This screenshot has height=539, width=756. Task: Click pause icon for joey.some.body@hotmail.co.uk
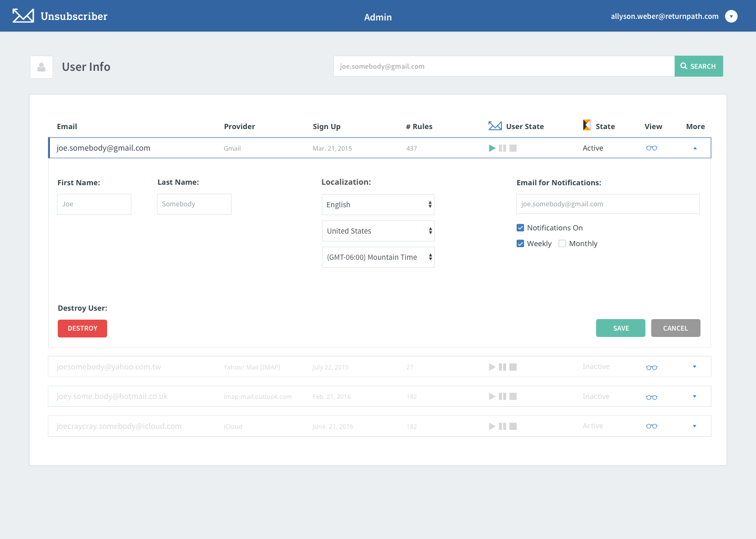[502, 396]
